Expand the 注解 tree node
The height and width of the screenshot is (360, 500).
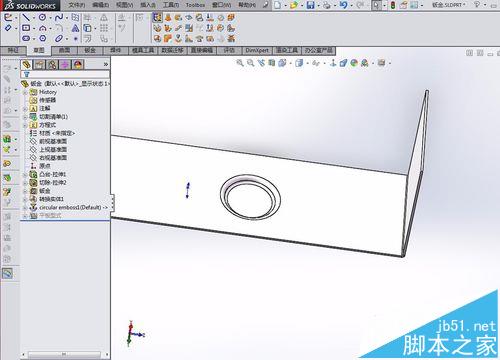(x=25, y=109)
